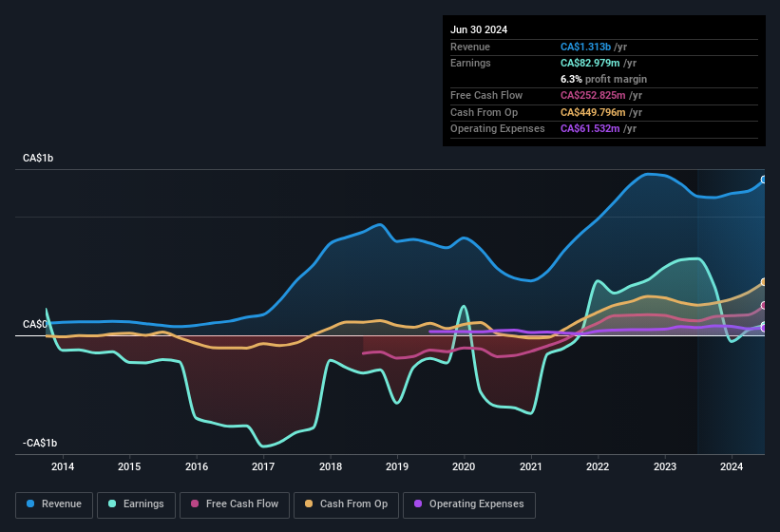Image resolution: width=780 pixels, height=532 pixels.
Task: Click the Cash From Op label in tooltip
Action: tap(484, 112)
